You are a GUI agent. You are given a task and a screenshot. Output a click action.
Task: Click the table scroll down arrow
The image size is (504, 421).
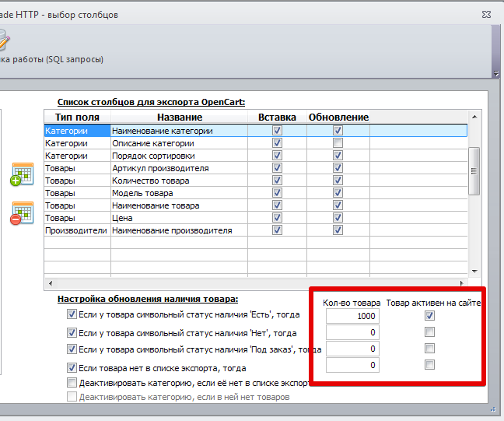[474, 272]
